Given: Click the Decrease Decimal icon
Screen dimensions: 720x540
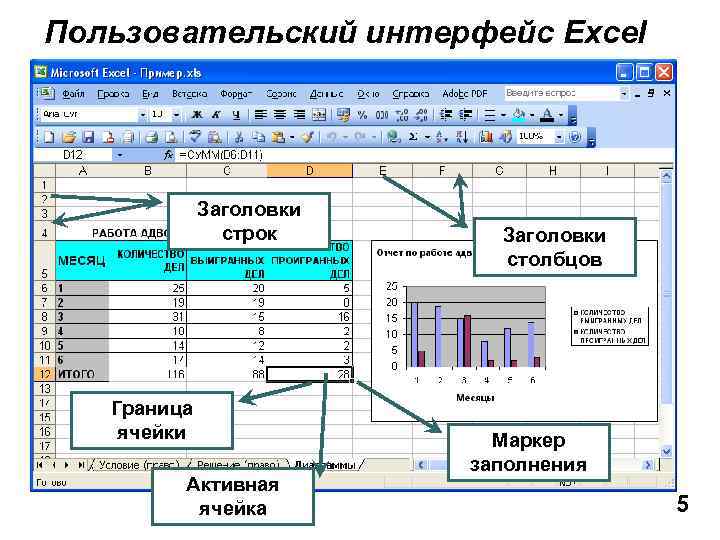Looking at the screenshot, I should 422,115.
